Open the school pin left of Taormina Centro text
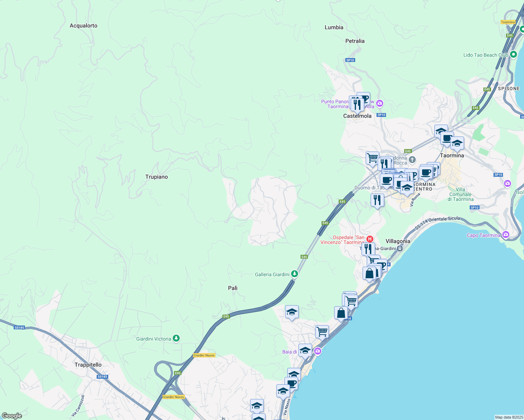 407,188
